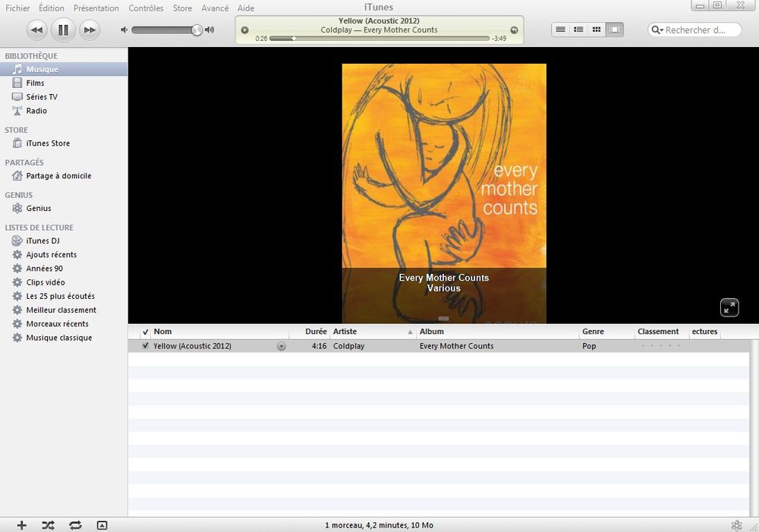Switch to Cover Flow view icon
The width and height of the screenshot is (759, 532).
(x=615, y=30)
